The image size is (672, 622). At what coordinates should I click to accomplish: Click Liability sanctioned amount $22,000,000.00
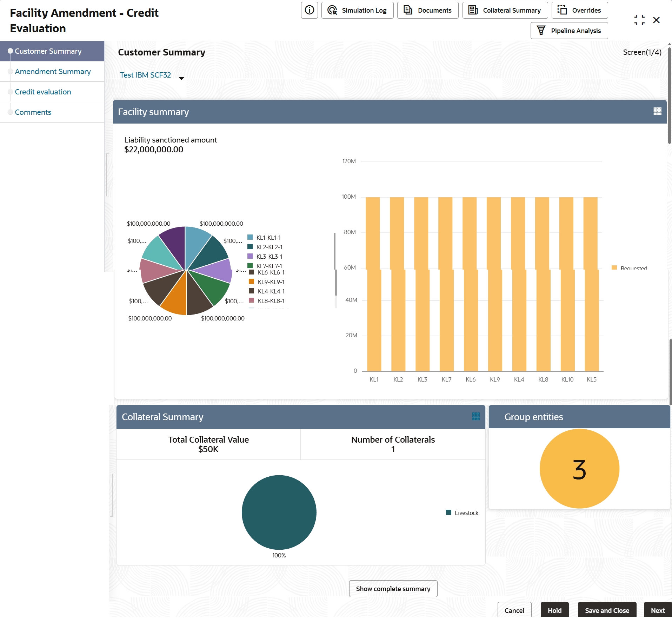171,145
